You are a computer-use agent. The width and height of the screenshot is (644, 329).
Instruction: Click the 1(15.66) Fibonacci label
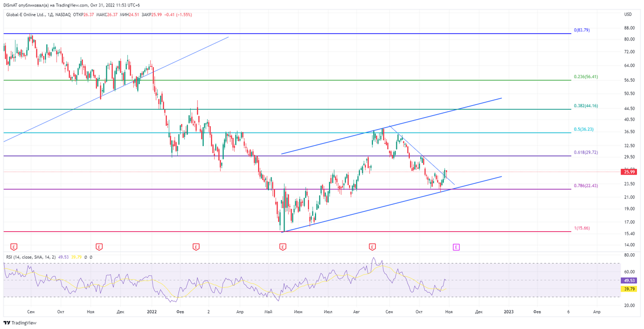pos(582,228)
